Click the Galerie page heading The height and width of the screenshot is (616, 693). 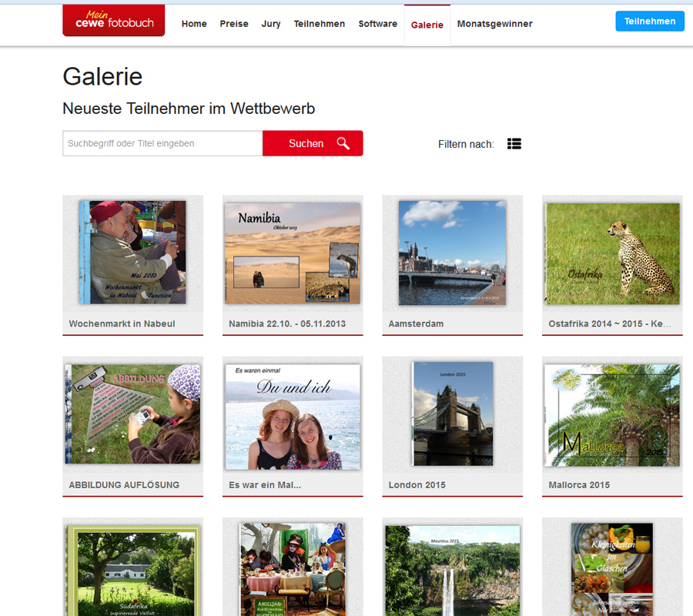102,76
